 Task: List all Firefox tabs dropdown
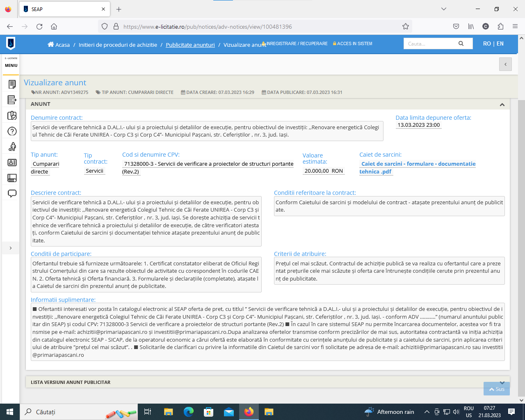point(443,9)
